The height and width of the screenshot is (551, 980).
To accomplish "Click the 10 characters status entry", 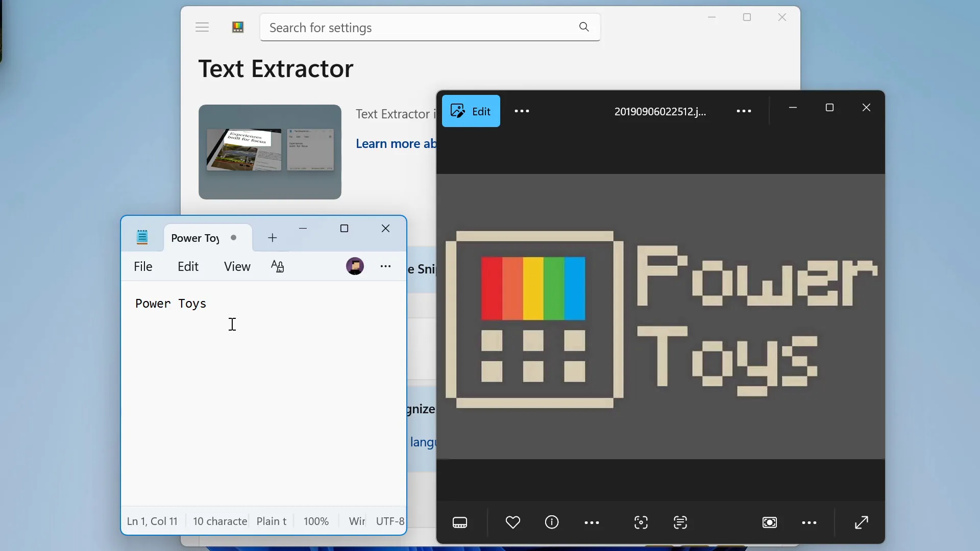I will [x=220, y=521].
